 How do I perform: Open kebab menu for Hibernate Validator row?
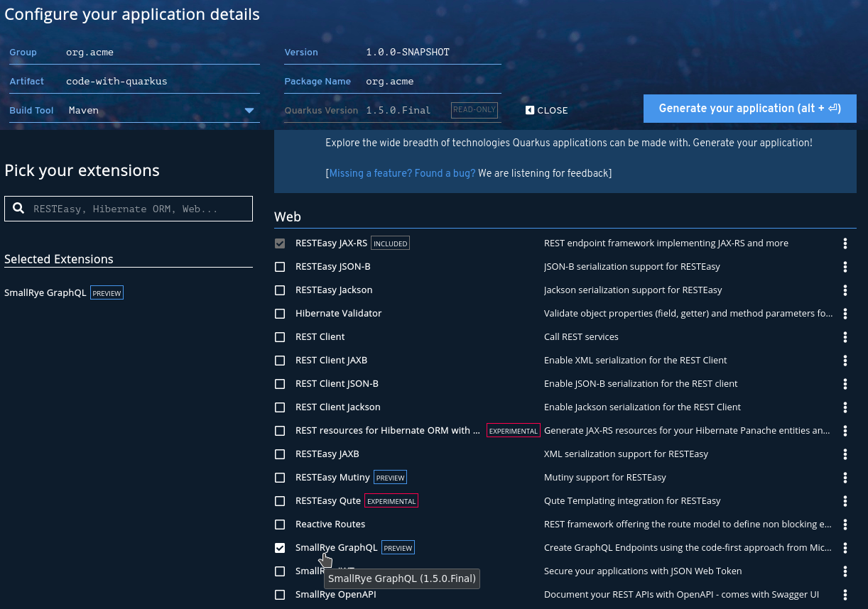point(845,314)
